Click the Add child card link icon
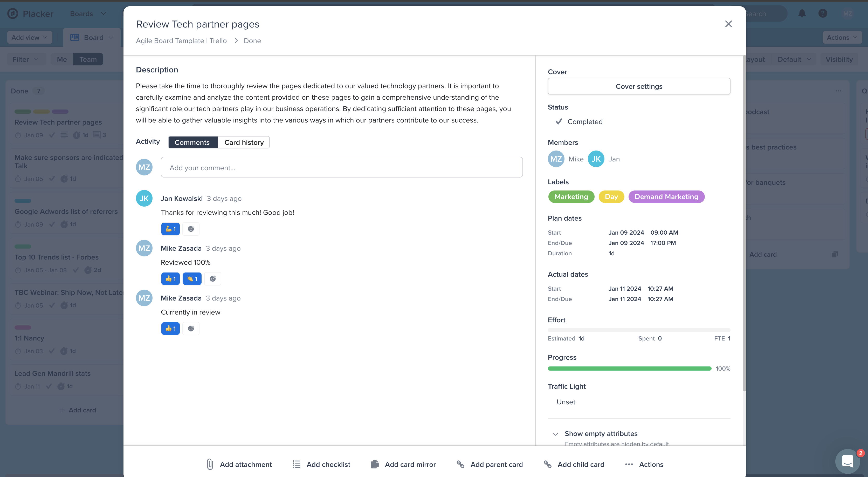The image size is (868, 477). [548, 464]
